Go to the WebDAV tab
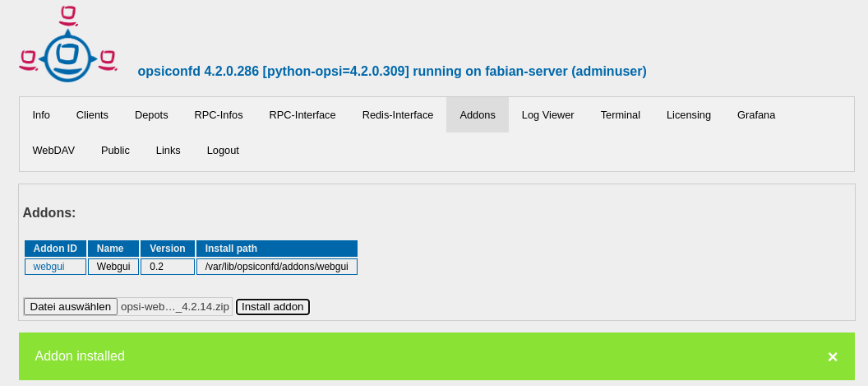The height and width of the screenshot is (386, 868). [53, 151]
